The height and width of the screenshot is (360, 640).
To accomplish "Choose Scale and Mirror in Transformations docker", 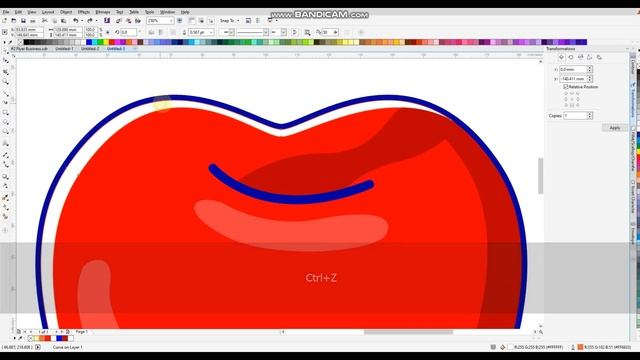I will 580,57.
